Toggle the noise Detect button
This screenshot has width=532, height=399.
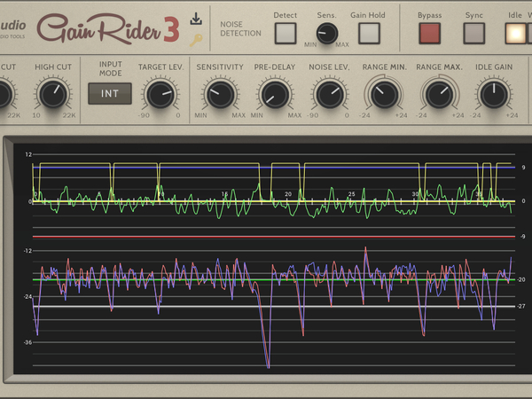[286, 34]
